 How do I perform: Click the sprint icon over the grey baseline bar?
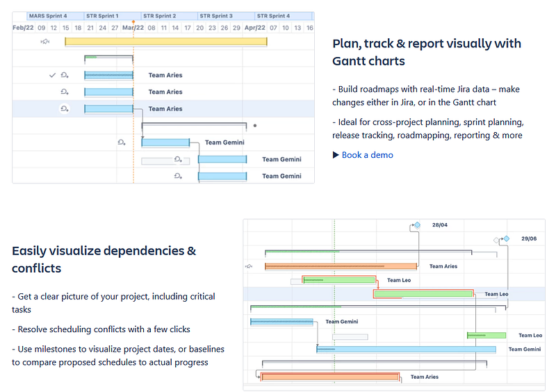tap(178, 159)
